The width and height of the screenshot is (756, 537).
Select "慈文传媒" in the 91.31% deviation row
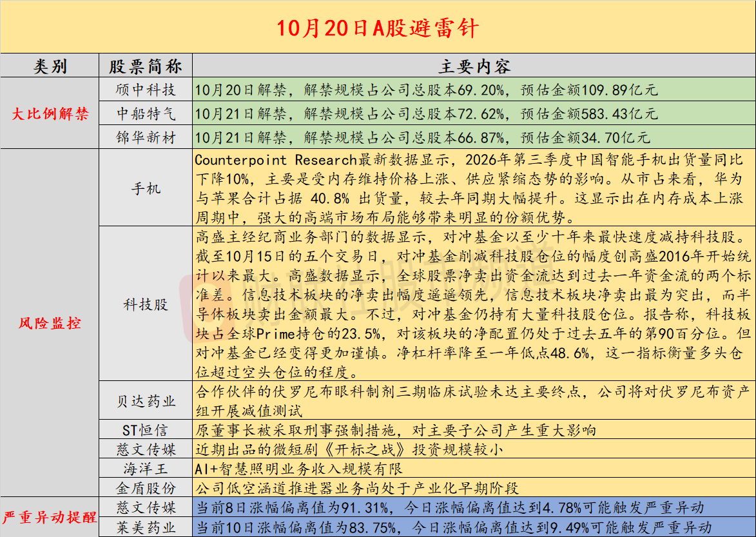pyautogui.click(x=146, y=507)
